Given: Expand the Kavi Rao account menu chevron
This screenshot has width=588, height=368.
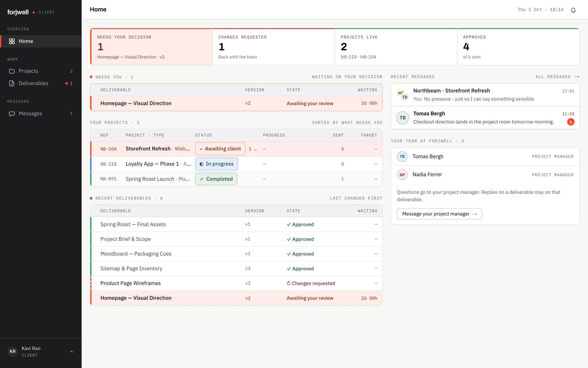Looking at the screenshot, I should (71, 352).
